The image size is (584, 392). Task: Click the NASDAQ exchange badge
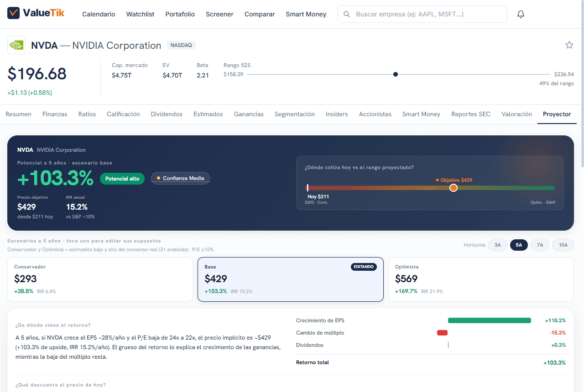[181, 45]
